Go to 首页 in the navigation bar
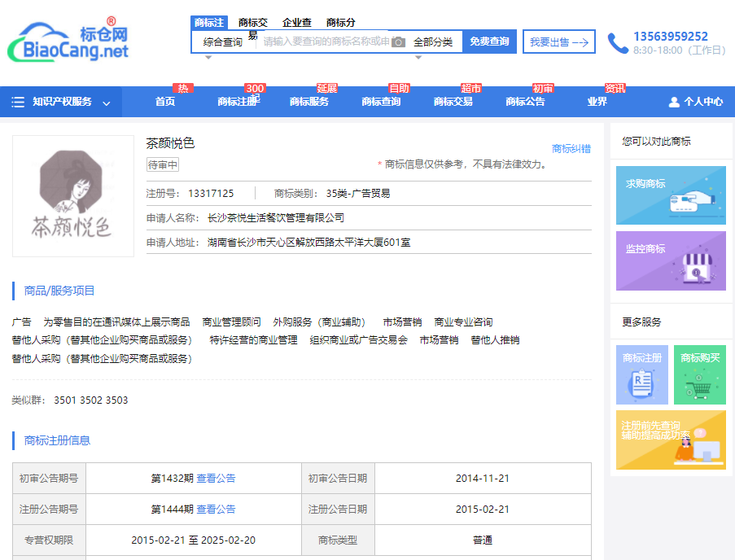Image resolution: width=735 pixels, height=560 pixels. [x=165, y=102]
